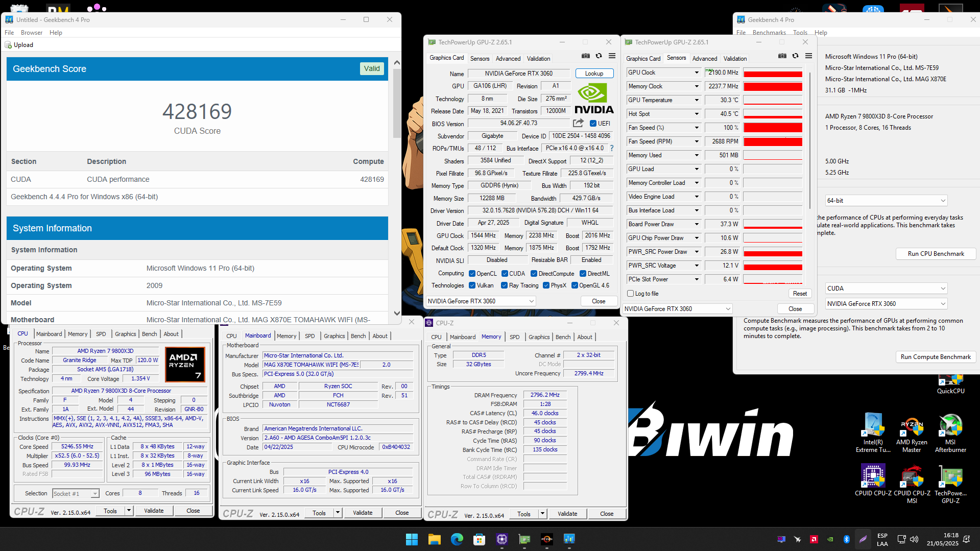Open Microsoft Store from the taskbar
This screenshot has width=980, height=551.
point(479,539)
